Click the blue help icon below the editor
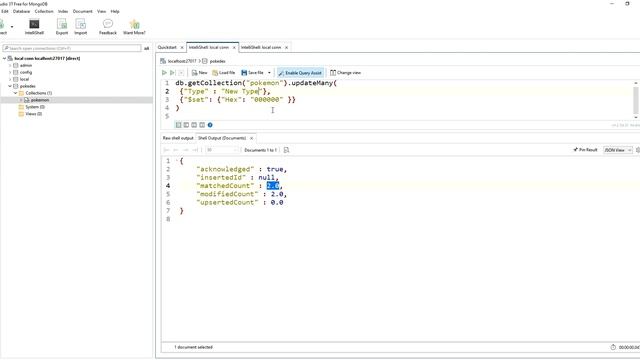The width and height of the screenshot is (640, 360). point(210,125)
